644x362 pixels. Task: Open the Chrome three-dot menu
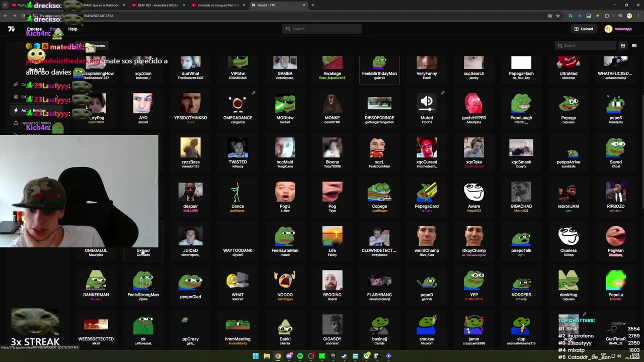click(638, 16)
